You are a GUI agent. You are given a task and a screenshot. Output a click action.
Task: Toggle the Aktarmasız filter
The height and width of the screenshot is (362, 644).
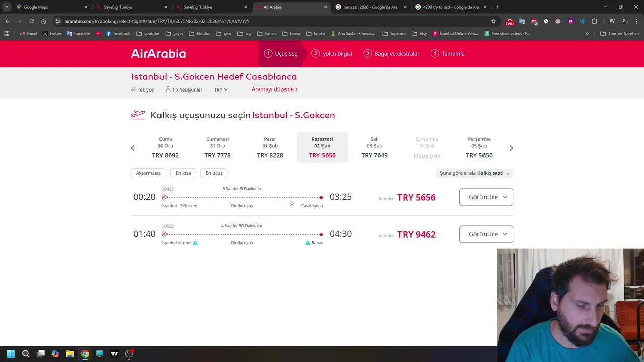(x=148, y=173)
